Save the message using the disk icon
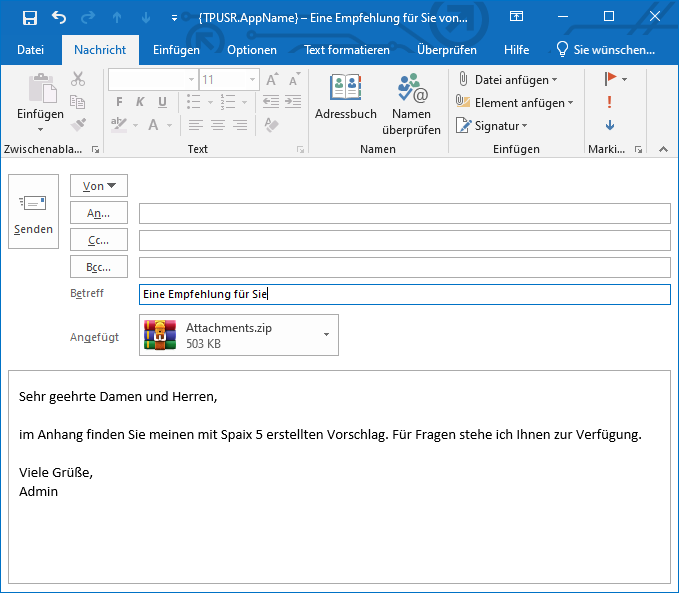This screenshot has height=593, width=679. click(x=29, y=18)
